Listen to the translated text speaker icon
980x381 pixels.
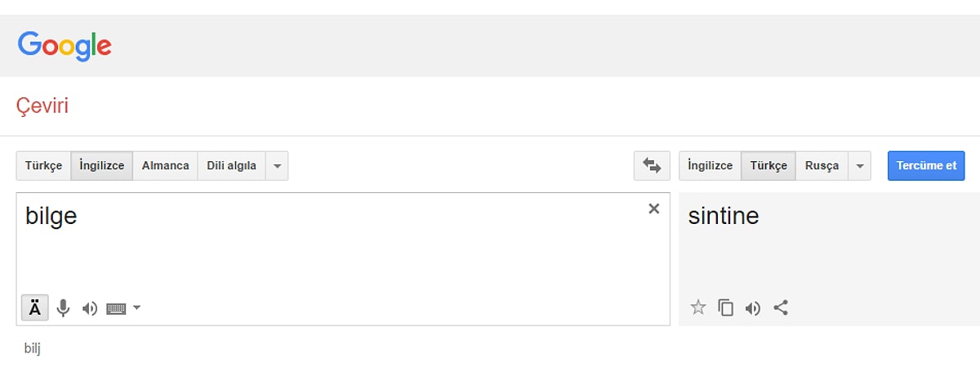coord(753,308)
